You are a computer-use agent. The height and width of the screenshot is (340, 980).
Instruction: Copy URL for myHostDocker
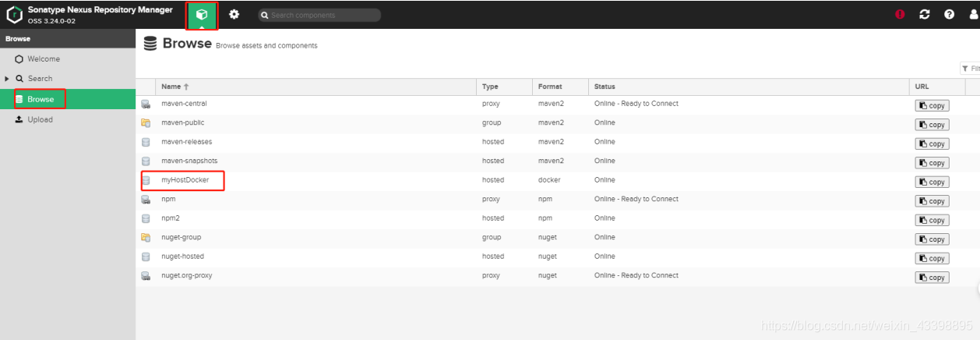click(x=932, y=182)
